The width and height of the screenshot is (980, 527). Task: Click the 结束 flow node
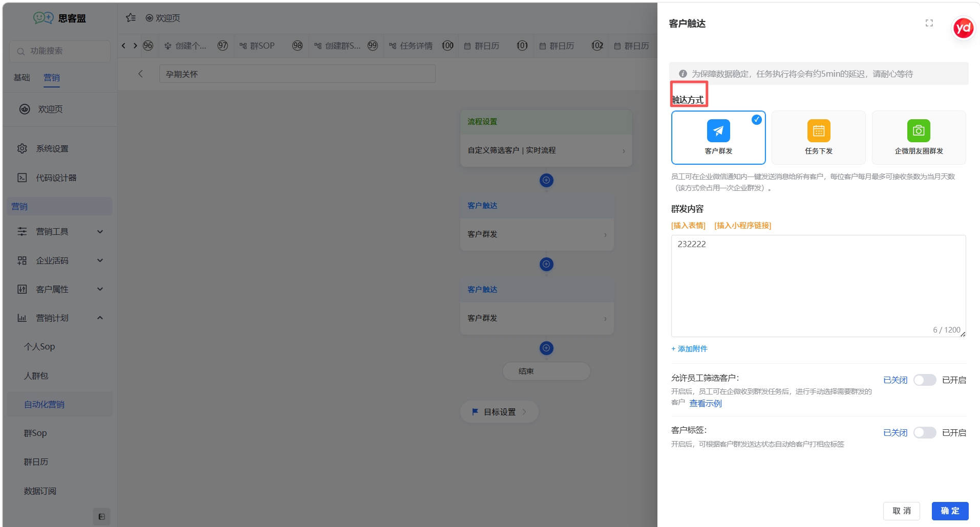pos(546,371)
